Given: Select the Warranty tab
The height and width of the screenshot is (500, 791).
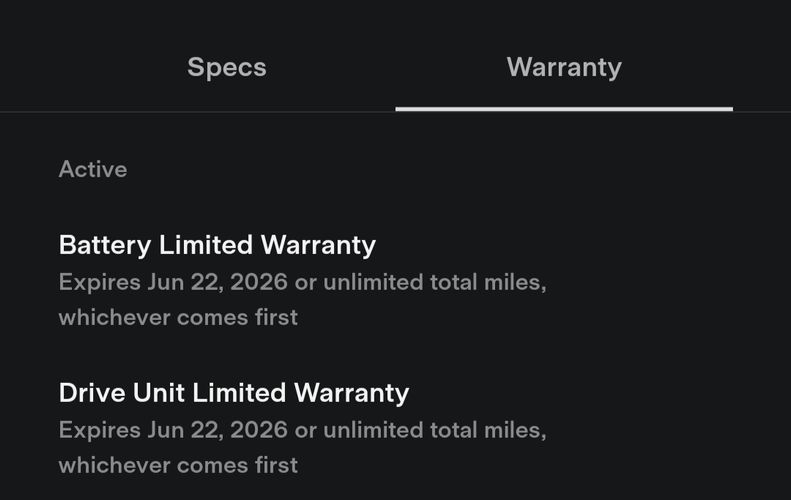Looking at the screenshot, I should pyautogui.click(x=564, y=68).
